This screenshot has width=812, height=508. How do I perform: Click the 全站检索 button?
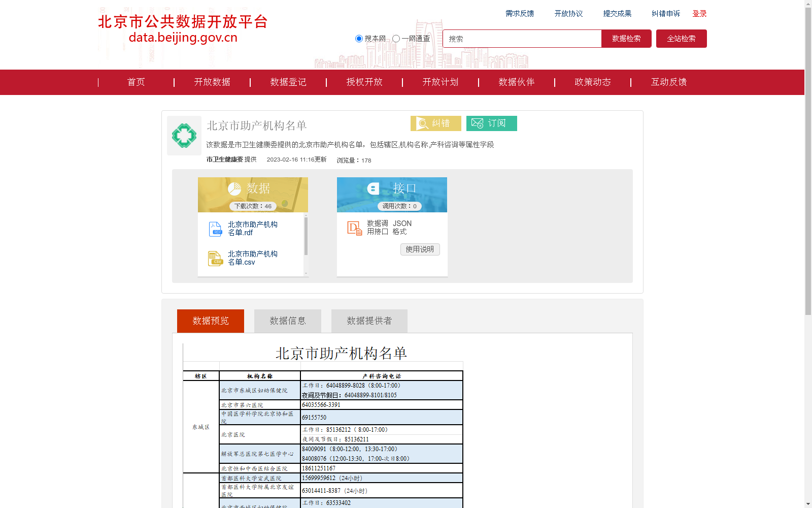(x=682, y=39)
